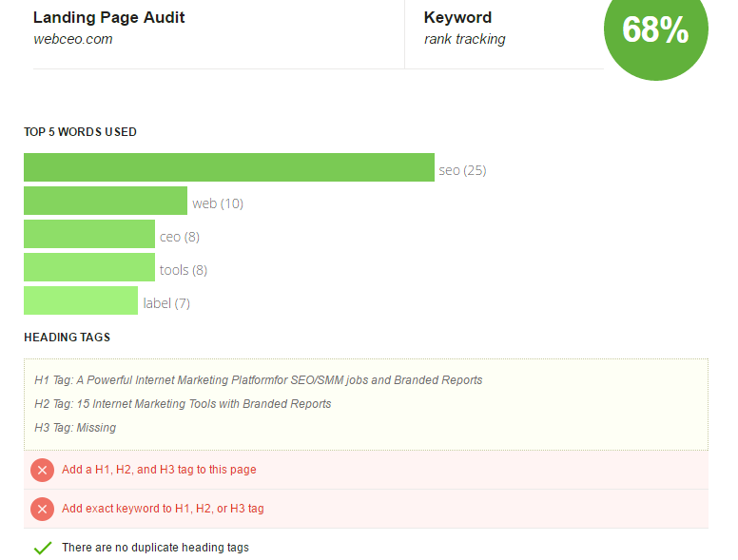Open the webceo.com domain text
Image resolution: width=738 pixels, height=560 pixels.
(73, 39)
